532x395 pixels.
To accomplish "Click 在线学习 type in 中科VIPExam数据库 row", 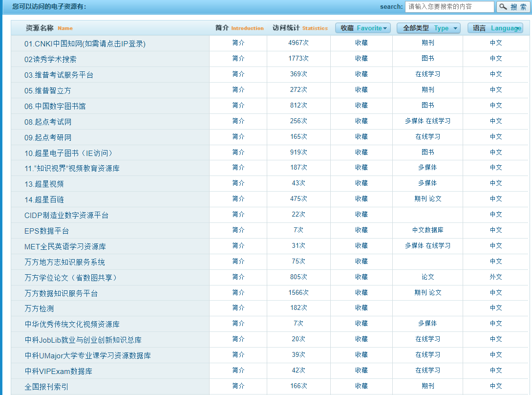I will (428, 370).
